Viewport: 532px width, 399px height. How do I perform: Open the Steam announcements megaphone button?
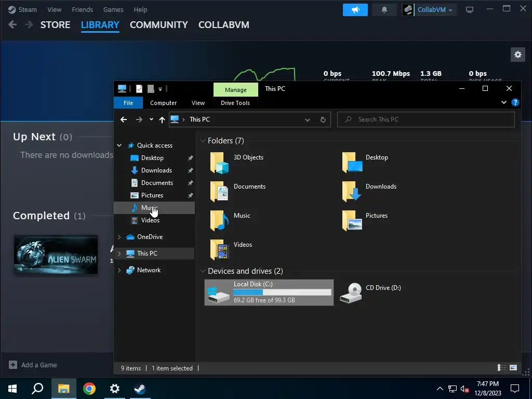355,10
